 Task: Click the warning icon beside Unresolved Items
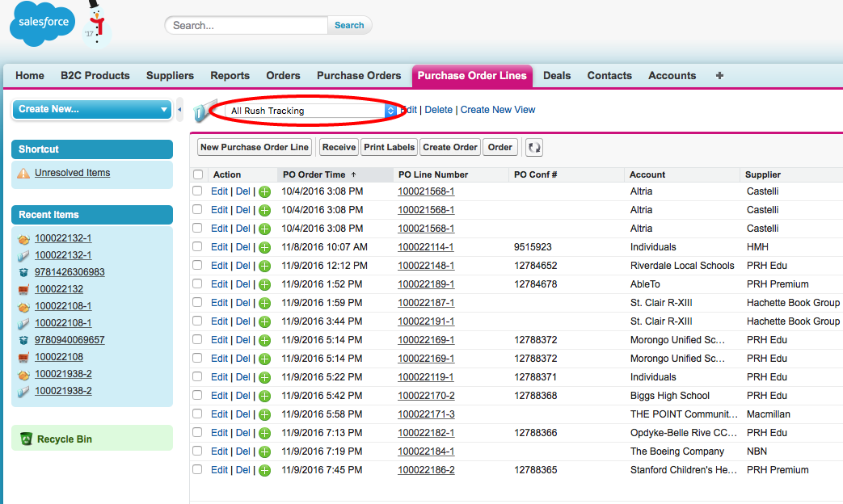(23, 173)
